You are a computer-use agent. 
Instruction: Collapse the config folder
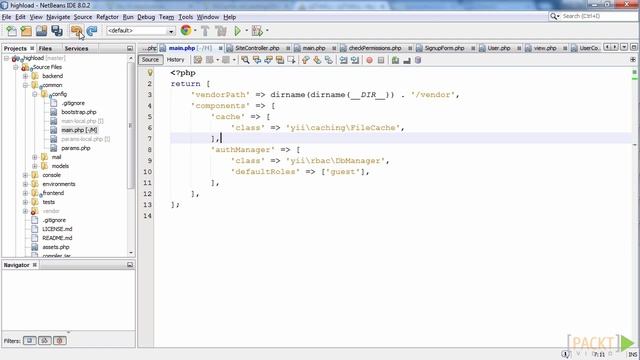click(35, 94)
